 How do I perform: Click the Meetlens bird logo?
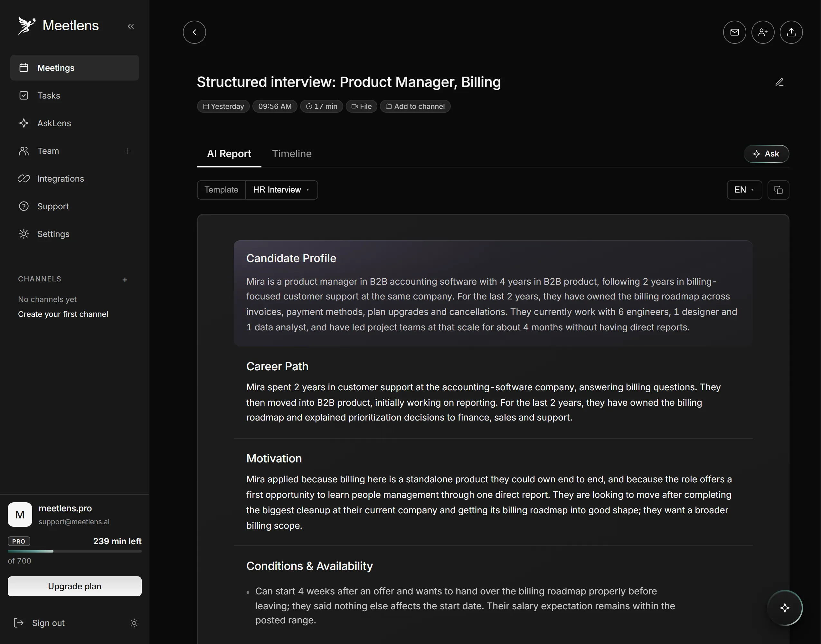[26, 26]
